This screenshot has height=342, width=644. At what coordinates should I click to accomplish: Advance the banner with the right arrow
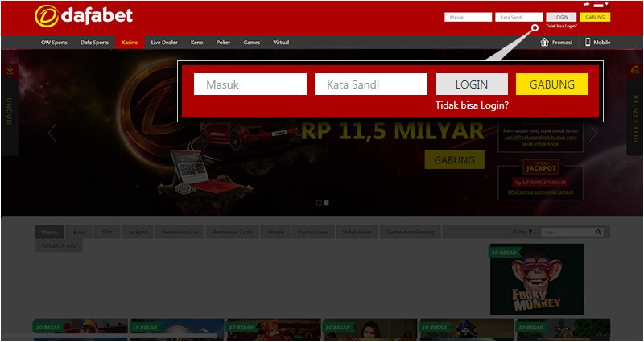tap(593, 133)
